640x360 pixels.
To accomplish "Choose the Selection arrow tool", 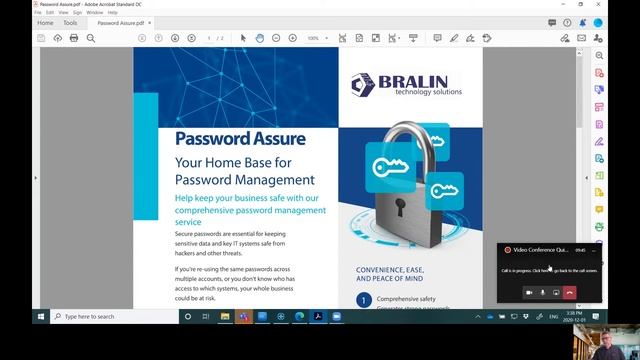I will [x=243, y=38].
